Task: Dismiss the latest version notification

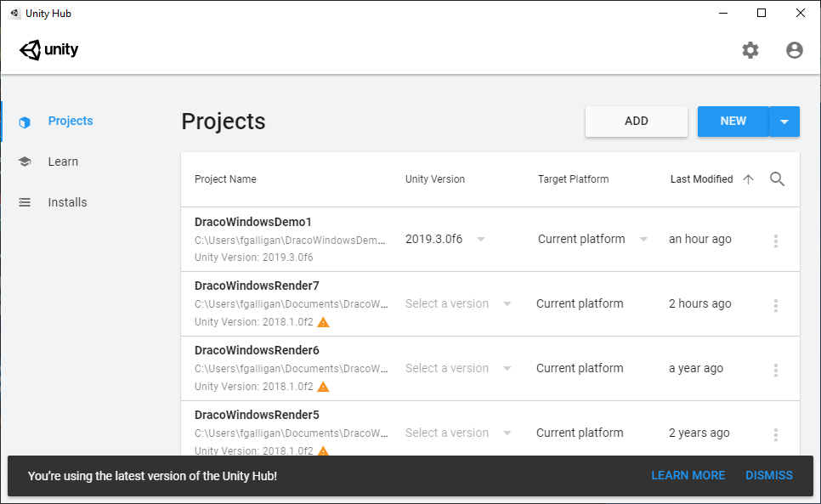Action: click(768, 475)
